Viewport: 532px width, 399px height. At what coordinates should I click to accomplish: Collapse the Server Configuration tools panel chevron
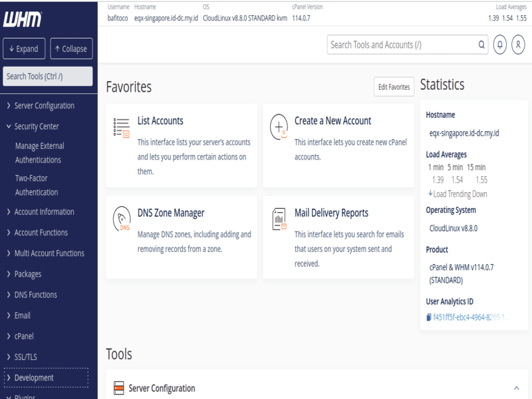[x=516, y=388]
